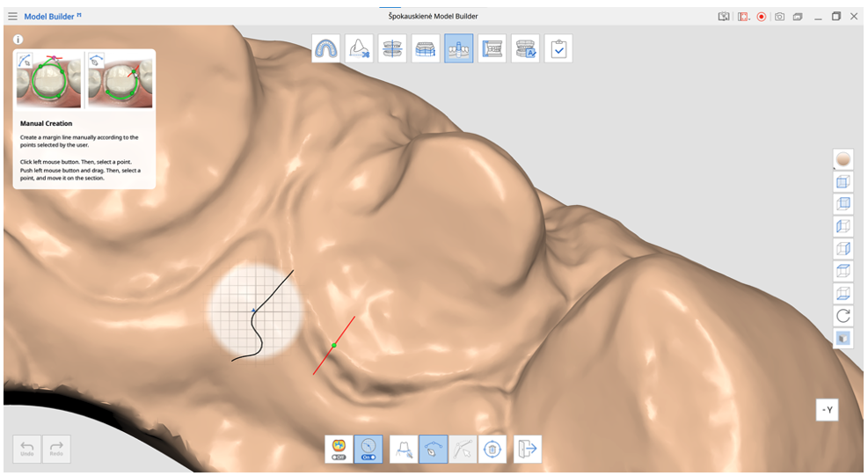Click the rotate view circular arrow icon

(x=843, y=316)
